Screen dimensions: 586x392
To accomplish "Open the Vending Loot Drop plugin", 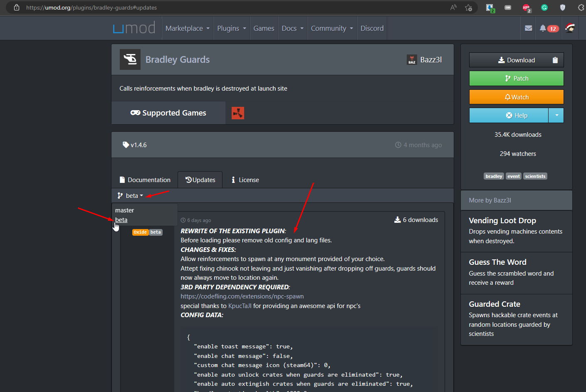I will click(502, 221).
